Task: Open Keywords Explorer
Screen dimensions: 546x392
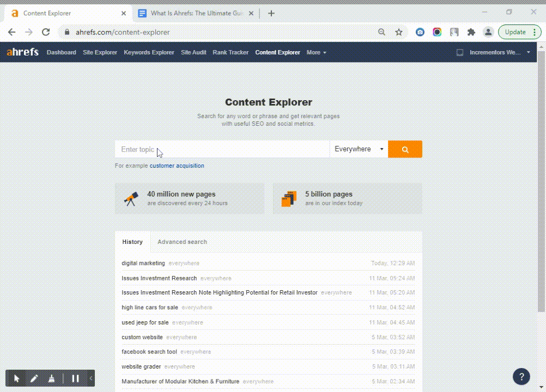Action: tap(149, 52)
